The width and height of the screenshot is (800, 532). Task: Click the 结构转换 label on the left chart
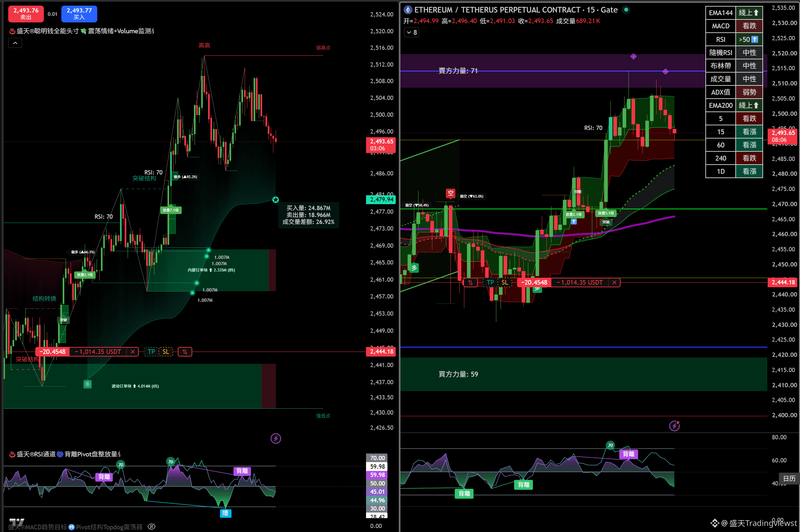pyautogui.click(x=45, y=298)
